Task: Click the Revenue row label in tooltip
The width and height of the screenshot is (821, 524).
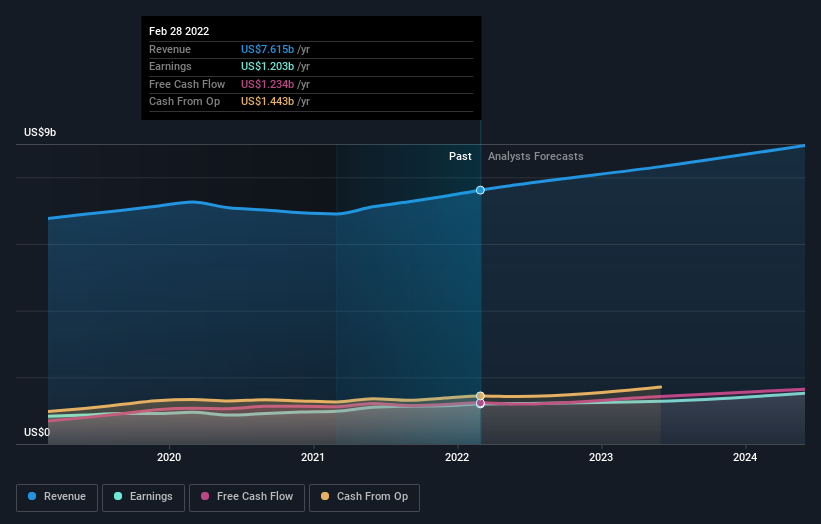Action: (x=170, y=49)
